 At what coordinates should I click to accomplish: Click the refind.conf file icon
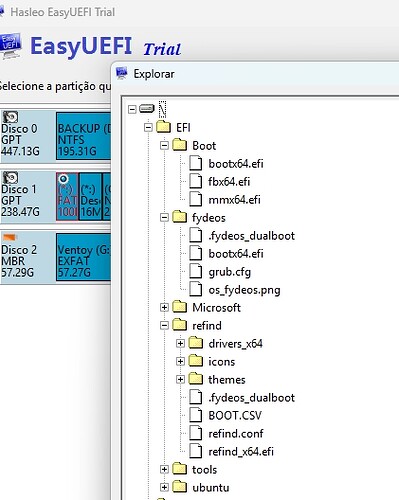[196, 433]
